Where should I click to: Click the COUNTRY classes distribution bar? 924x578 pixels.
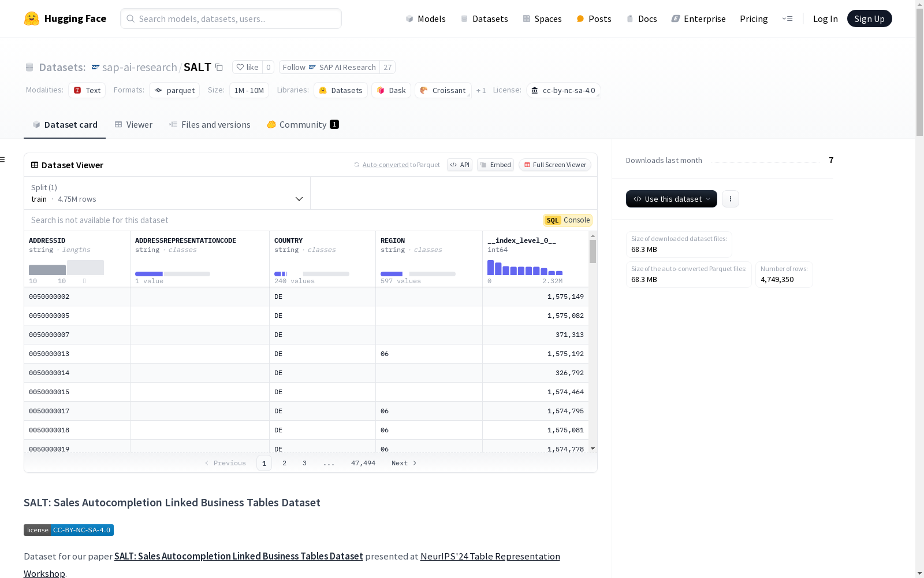pos(312,274)
